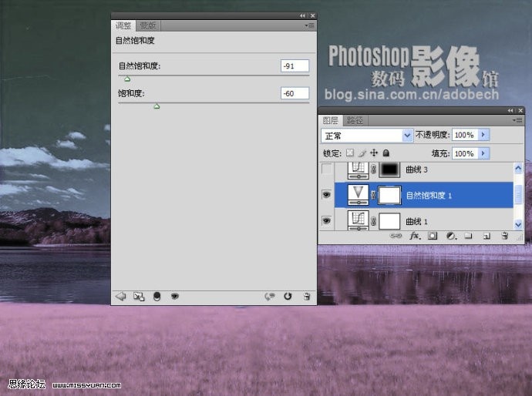
Task: Click the create new layer icon
Action: tap(487, 236)
